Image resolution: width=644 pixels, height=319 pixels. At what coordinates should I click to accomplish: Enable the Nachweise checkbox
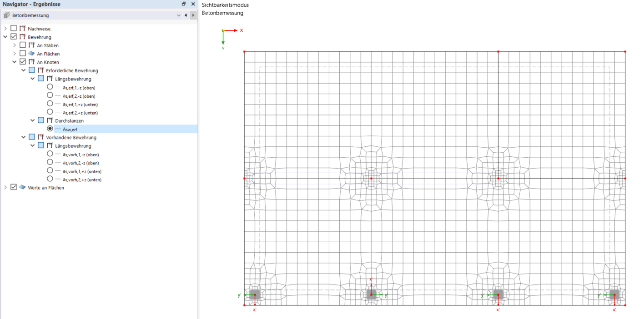pos(14,28)
